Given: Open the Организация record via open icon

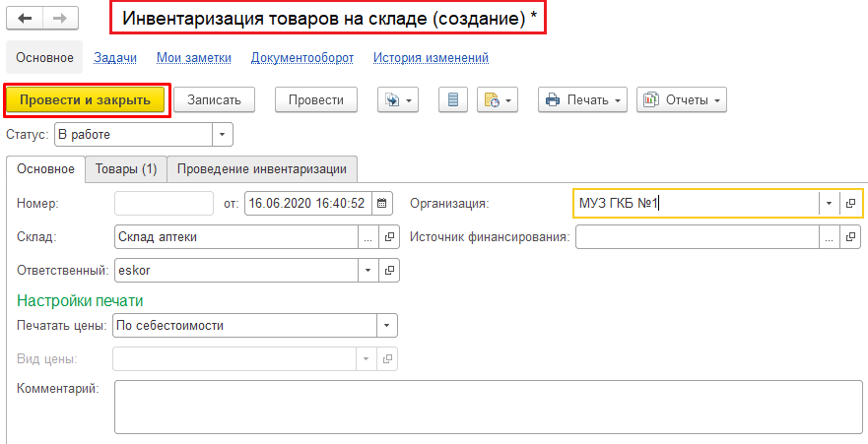Looking at the screenshot, I should pyautogui.click(x=850, y=204).
